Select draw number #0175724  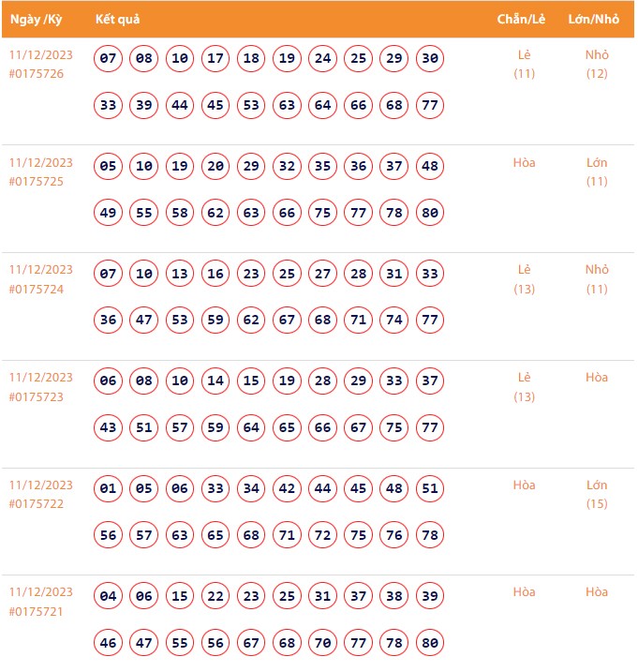click(37, 290)
